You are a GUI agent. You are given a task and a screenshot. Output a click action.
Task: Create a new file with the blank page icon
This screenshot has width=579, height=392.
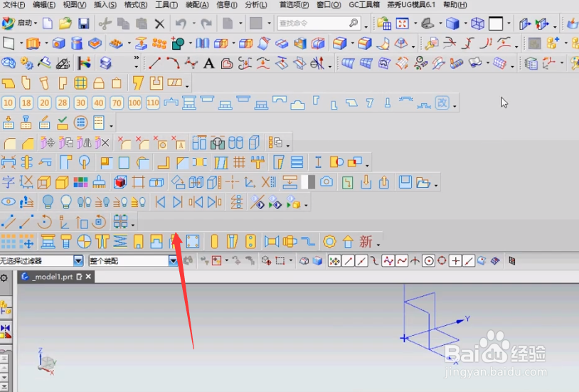click(x=48, y=23)
